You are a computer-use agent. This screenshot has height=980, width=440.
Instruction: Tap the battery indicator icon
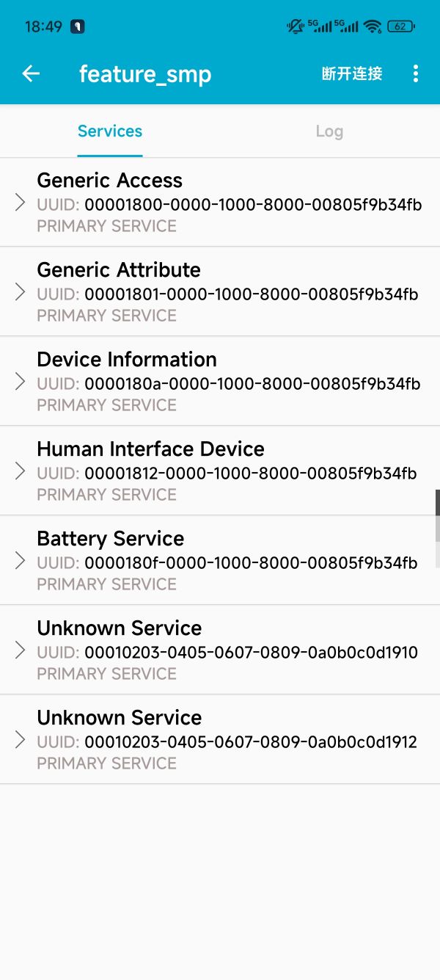[400, 26]
